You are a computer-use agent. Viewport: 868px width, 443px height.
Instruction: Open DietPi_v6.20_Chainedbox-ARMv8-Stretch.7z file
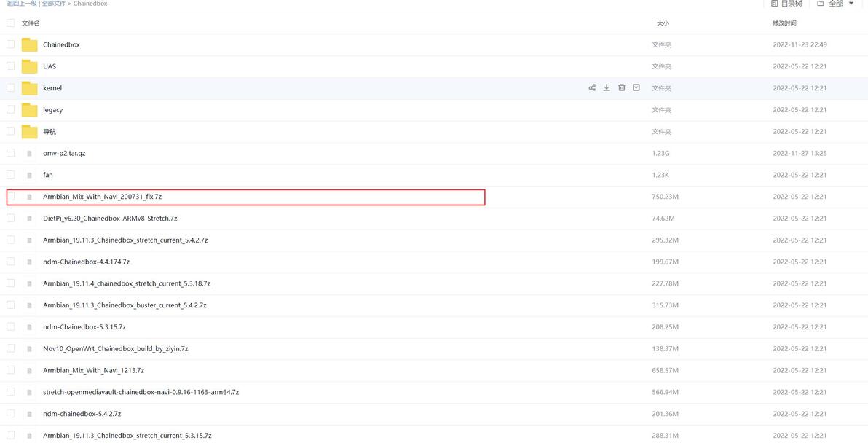110,218
